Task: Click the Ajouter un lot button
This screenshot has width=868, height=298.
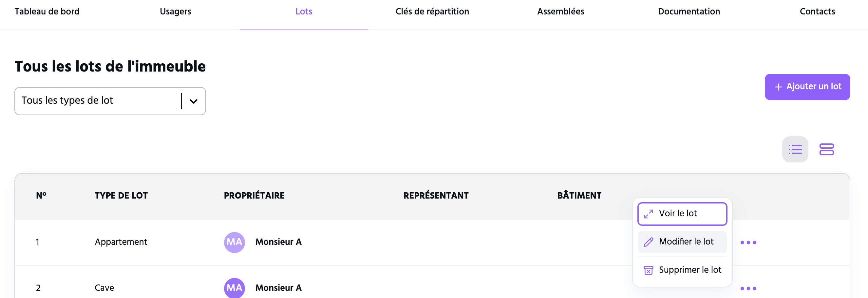Action: (807, 87)
